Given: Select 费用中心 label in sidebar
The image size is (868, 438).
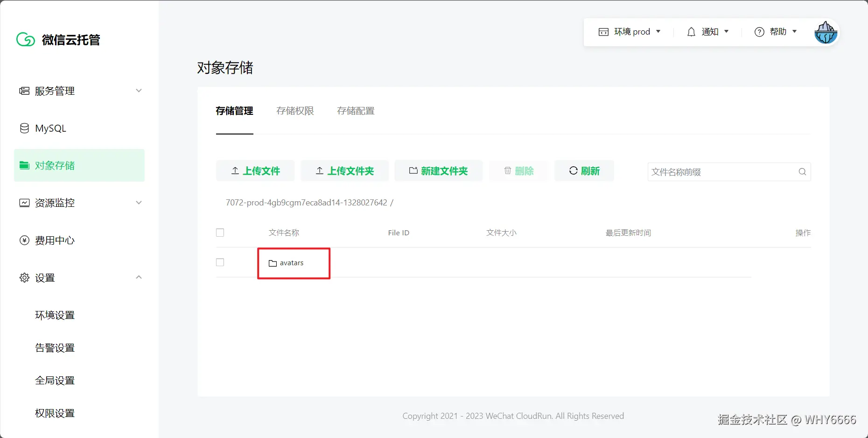Looking at the screenshot, I should point(55,240).
